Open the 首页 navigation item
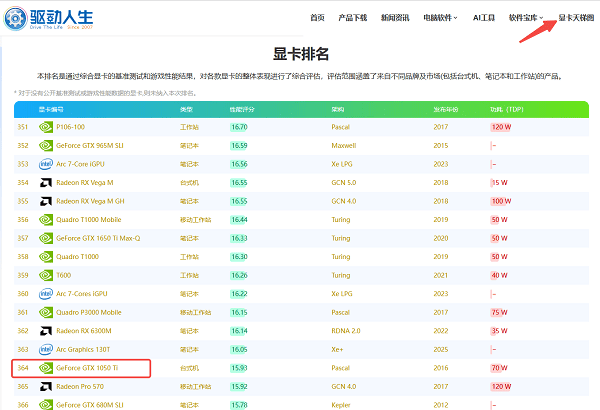This screenshot has width=600, height=410. pos(317,18)
